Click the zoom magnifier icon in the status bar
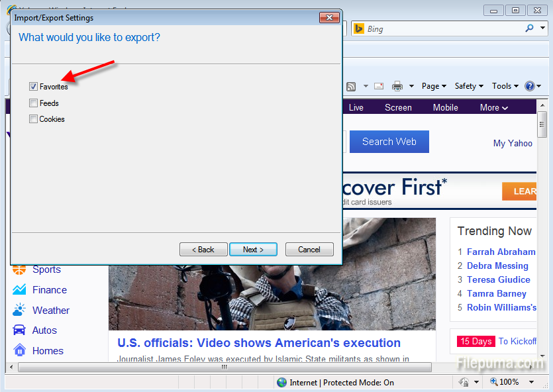553x392 pixels. [493, 382]
